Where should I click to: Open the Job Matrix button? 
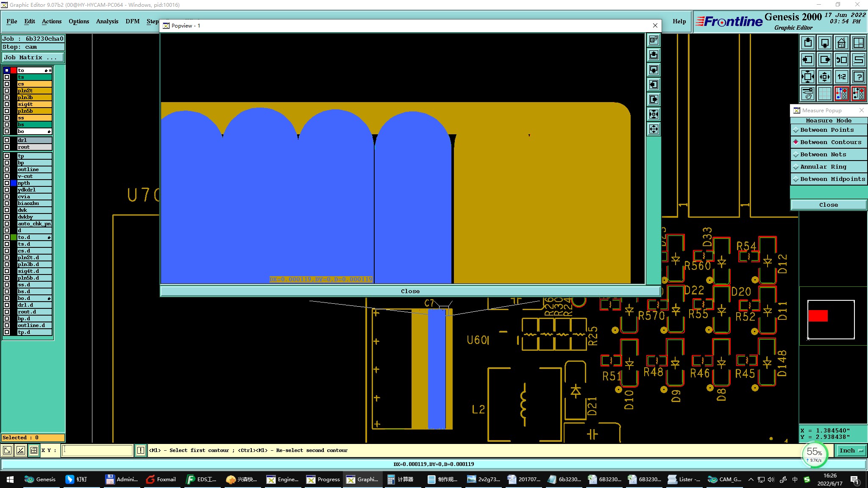pos(33,58)
